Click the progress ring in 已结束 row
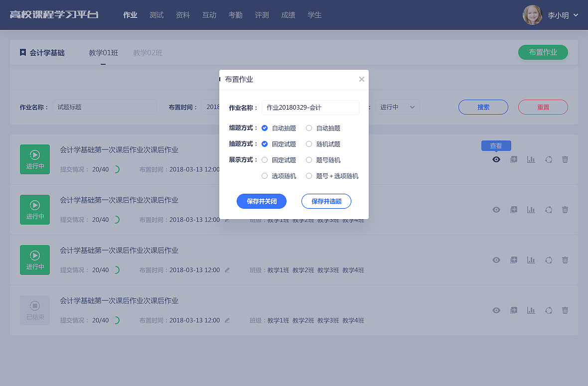Viewport: 588px width, 386px height. click(116, 320)
